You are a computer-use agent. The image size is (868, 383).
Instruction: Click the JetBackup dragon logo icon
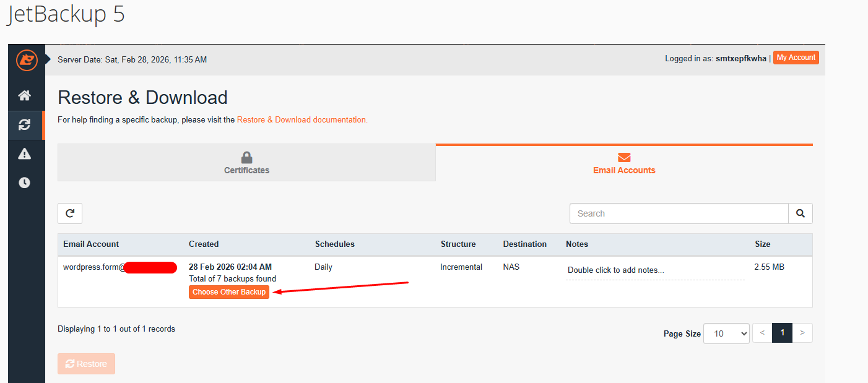(27, 60)
